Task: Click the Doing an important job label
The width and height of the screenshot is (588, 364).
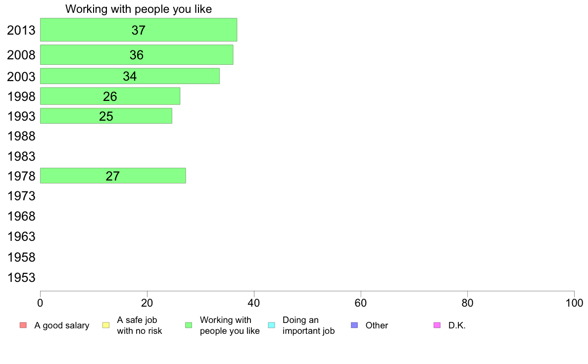Action: point(308,325)
